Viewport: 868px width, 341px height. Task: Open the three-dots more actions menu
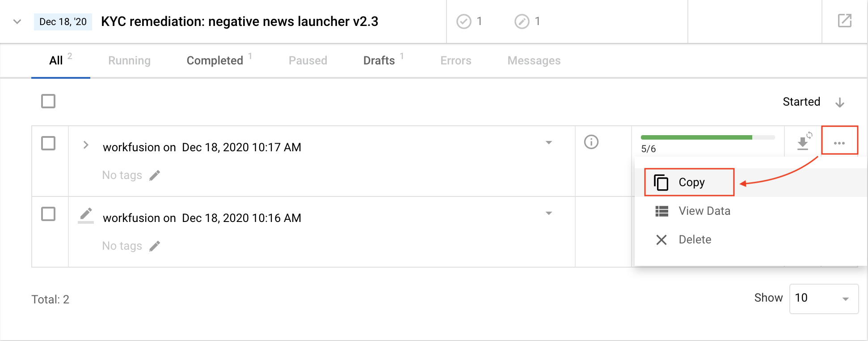click(x=839, y=143)
